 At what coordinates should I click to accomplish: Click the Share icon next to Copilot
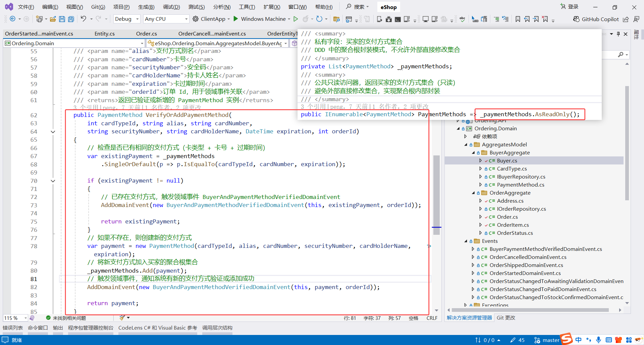click(x=626, y=19)
